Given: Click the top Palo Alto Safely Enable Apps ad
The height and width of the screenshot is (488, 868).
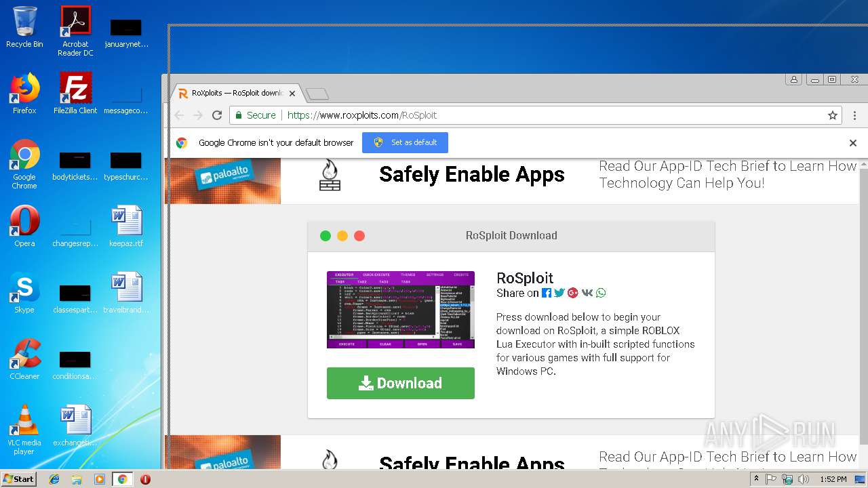Looking at the screenshot, I should click(512, 180).
